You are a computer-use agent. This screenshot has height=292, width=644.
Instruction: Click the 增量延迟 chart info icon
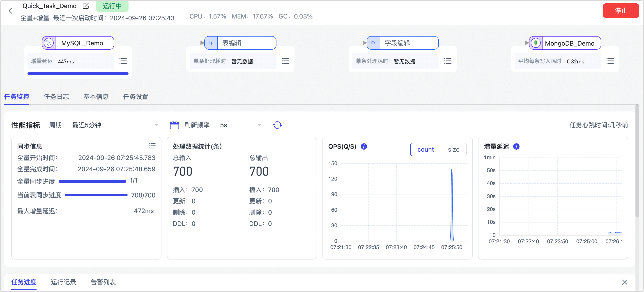coord(516,146)
